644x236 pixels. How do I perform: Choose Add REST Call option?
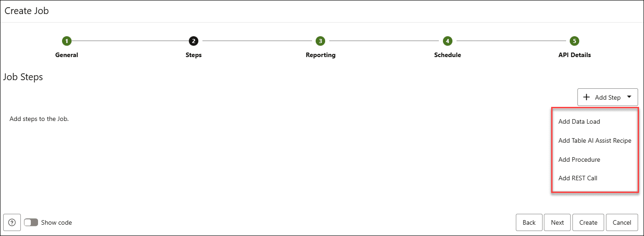click(x=577, y=178)
